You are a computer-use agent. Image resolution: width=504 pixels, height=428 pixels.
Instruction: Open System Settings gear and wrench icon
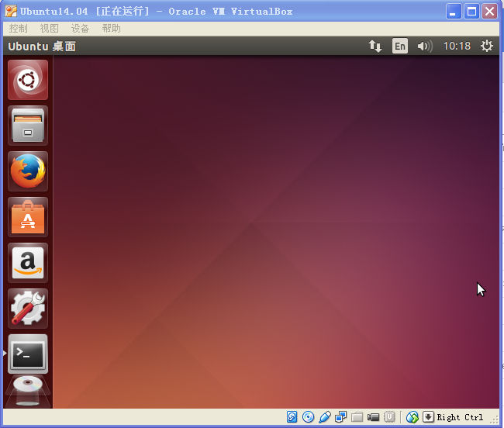28,308
